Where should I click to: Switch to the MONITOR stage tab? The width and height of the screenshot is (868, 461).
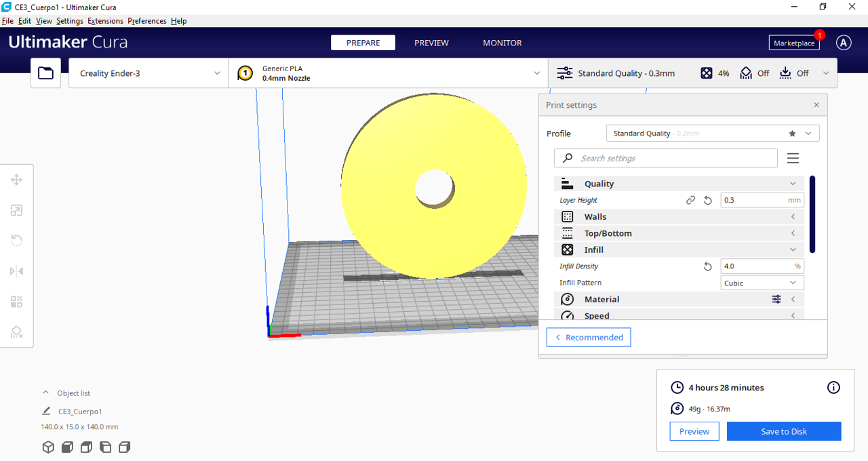pos(502,43)
